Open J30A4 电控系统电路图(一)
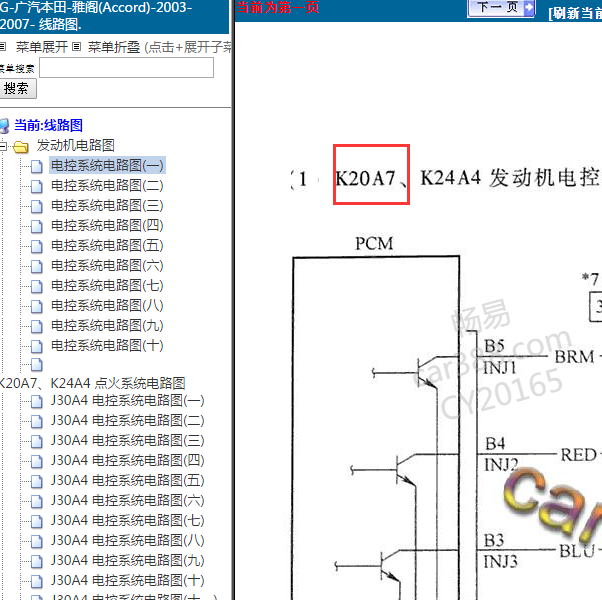This screenshot has height=600, width=602. coord(127,400)
